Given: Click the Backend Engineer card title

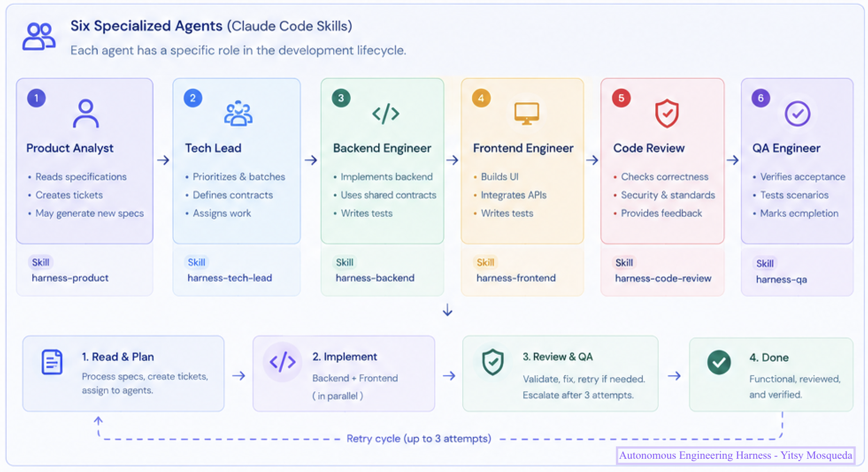Looking at the screenshot, I should click(x=382, y=148).
